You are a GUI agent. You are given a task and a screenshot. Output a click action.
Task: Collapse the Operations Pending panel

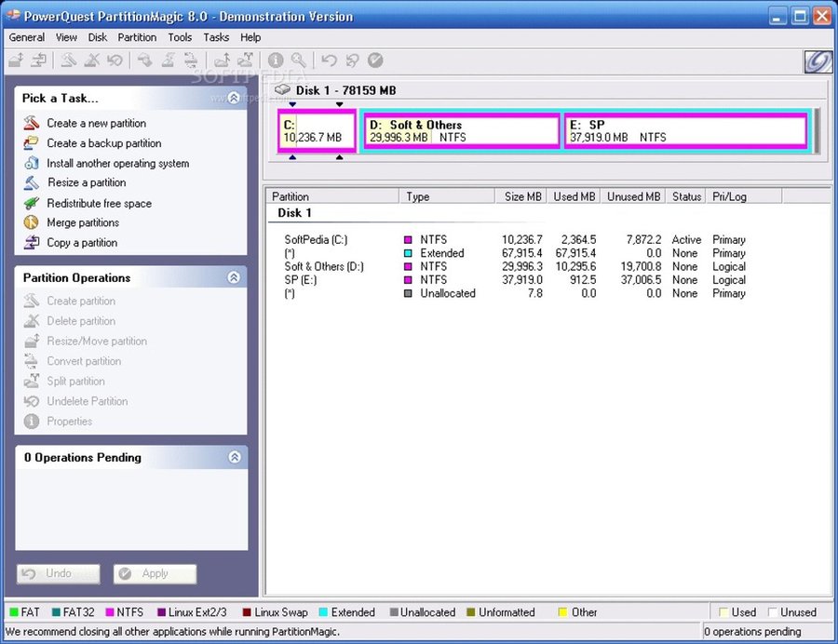[x=235, y=457]
